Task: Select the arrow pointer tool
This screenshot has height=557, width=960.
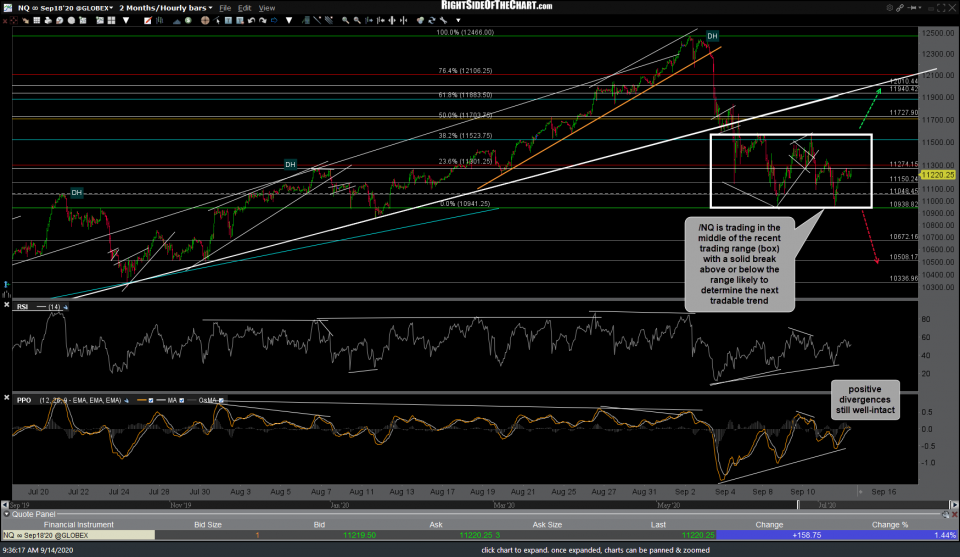Action: pyautogui.click(x=217, y=20)
